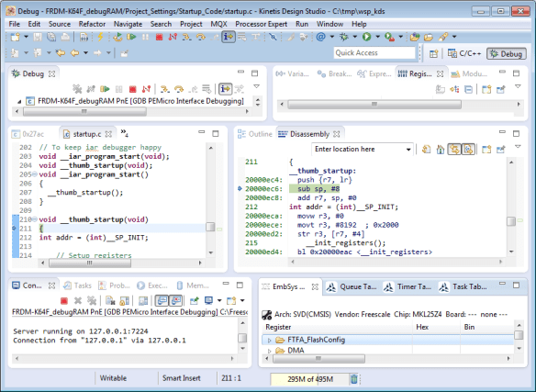
Task: Collapse __thumb_startup function fold at line 210
Action: coord(35,219)
